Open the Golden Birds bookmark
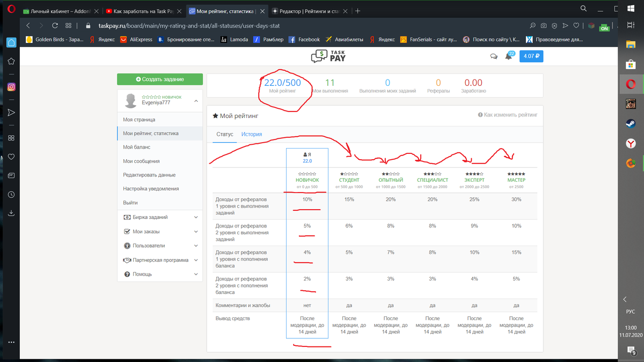The image size is (644, 362). (55, 39)
